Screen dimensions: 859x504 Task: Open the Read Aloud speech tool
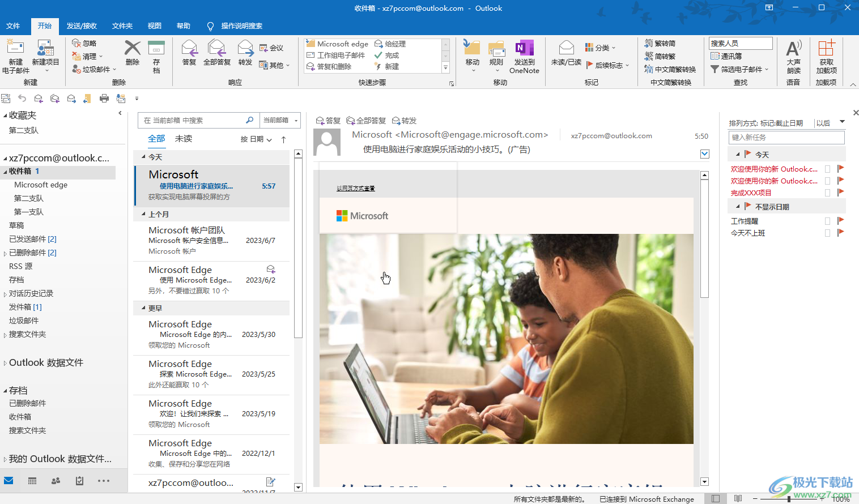[x=793, y=57]
